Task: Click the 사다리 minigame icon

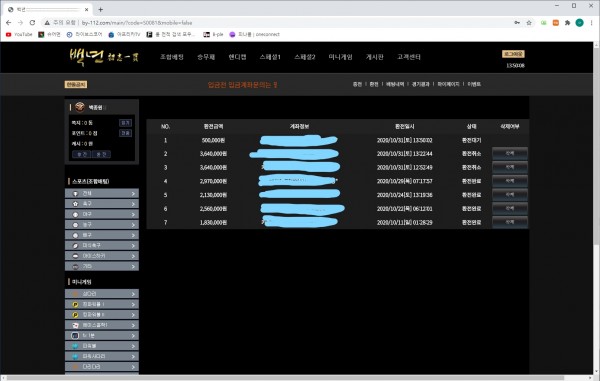Action: coord(75,294)
